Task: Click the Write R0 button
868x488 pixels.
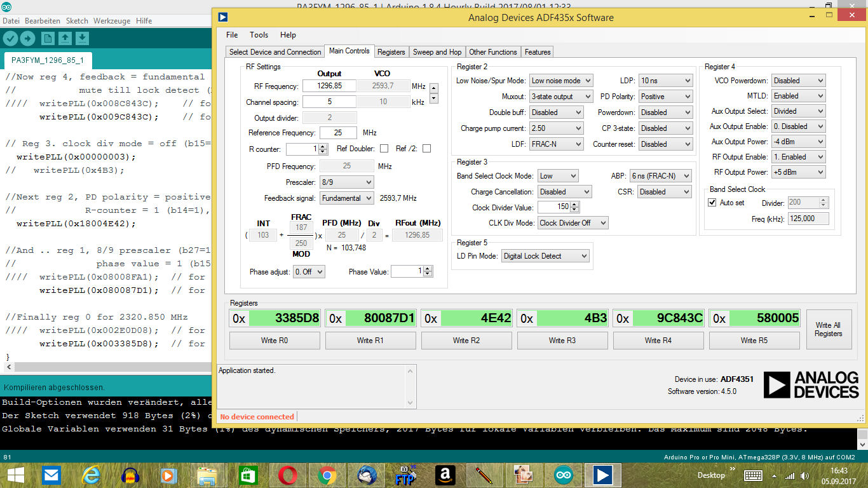Action: point(275,341)
